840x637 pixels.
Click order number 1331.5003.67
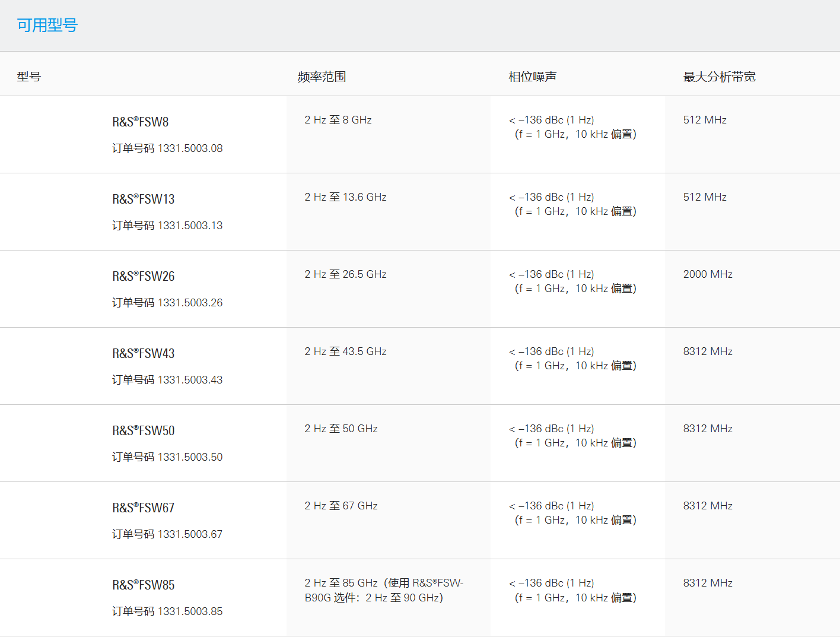pyautogui.click(x=190, y=534)
